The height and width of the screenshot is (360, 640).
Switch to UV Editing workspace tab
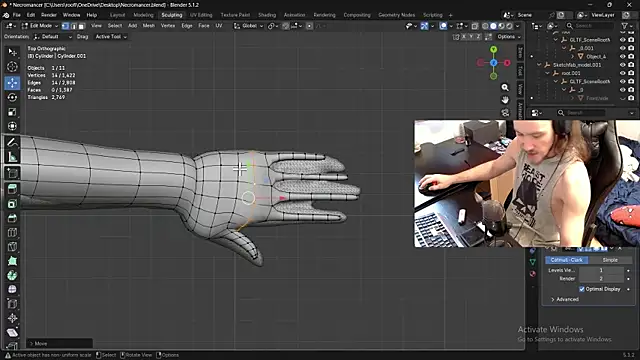coord(201,15)
